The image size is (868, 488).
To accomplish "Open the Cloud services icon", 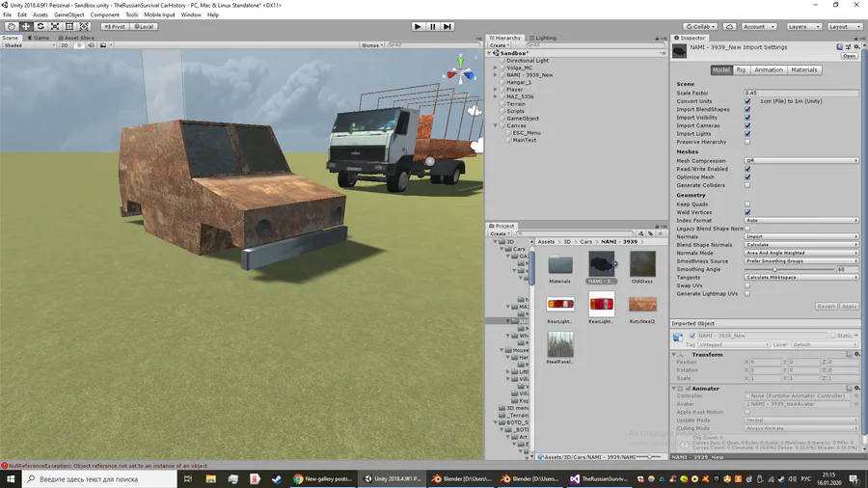I will [729, 27].
